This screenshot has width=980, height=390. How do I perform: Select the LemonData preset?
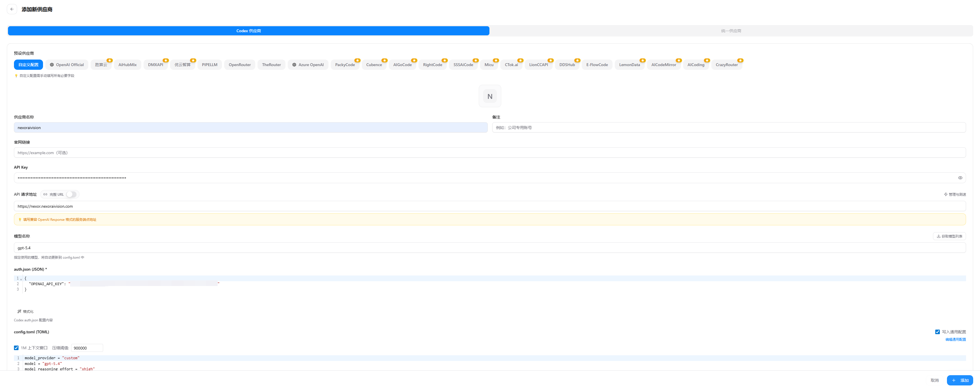[x=630, y=65]
